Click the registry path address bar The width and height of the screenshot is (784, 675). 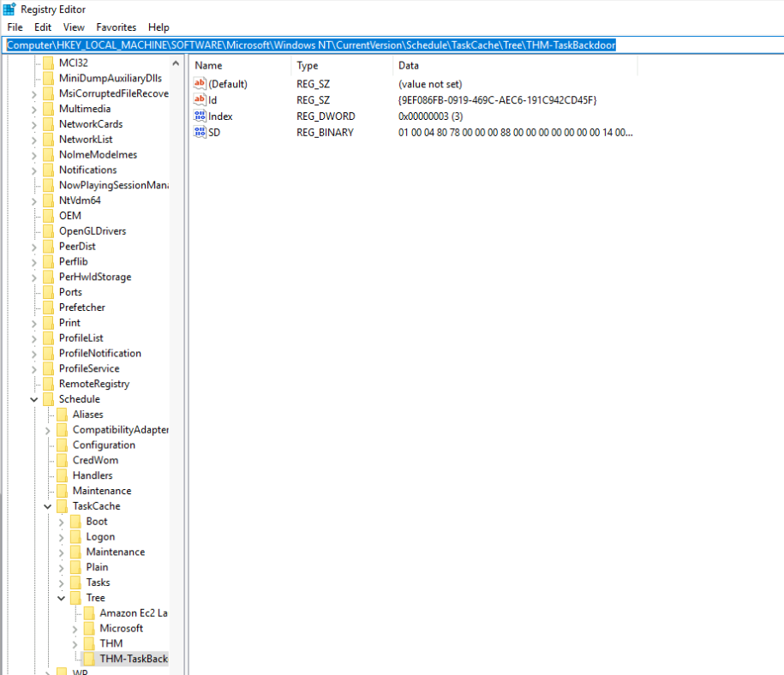[393, 45]
